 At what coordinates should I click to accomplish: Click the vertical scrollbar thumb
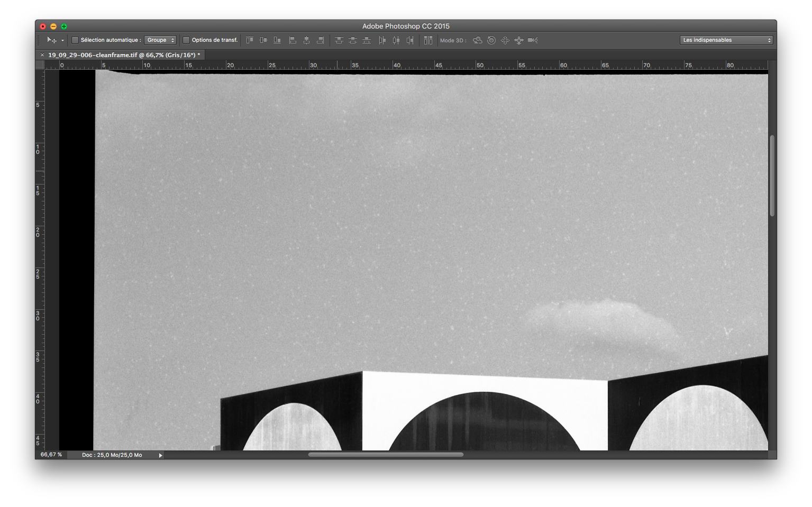(772, 176)
